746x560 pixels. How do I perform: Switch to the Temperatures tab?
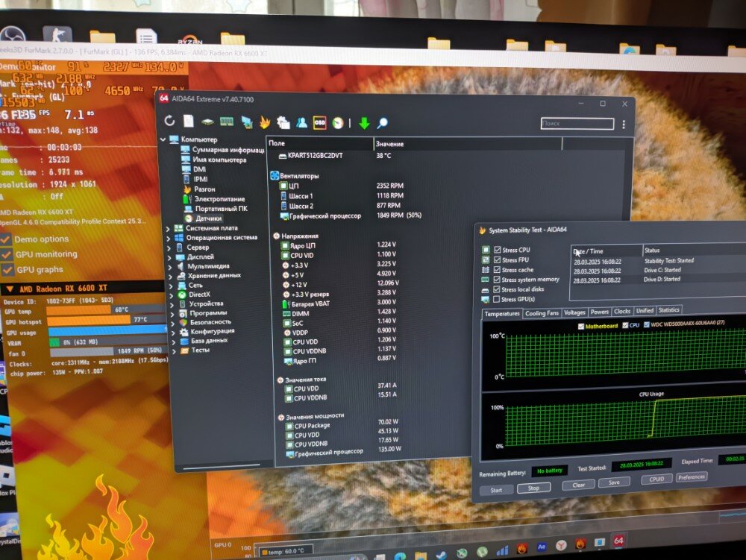[x=502, y=314]
